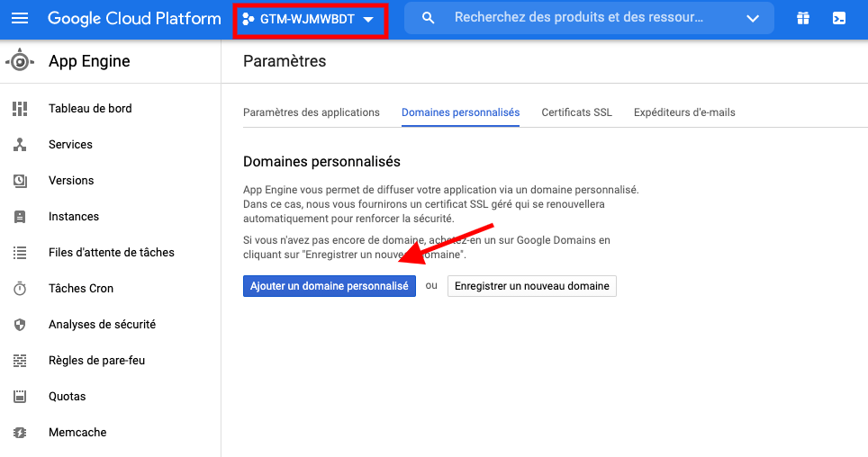Viewport: 868px width, 457px height.
Task: Open Quotas in sidebar
Action: click(x=67, y=396)
